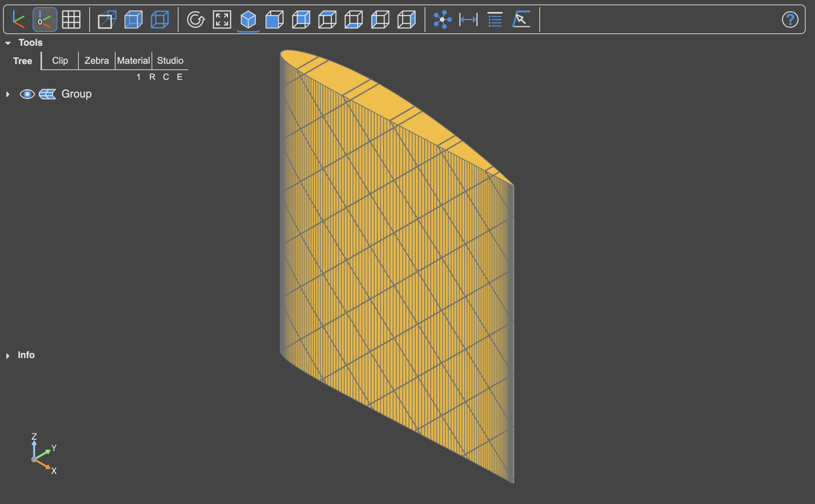Activate the explode assembly icon

[443, 19]
